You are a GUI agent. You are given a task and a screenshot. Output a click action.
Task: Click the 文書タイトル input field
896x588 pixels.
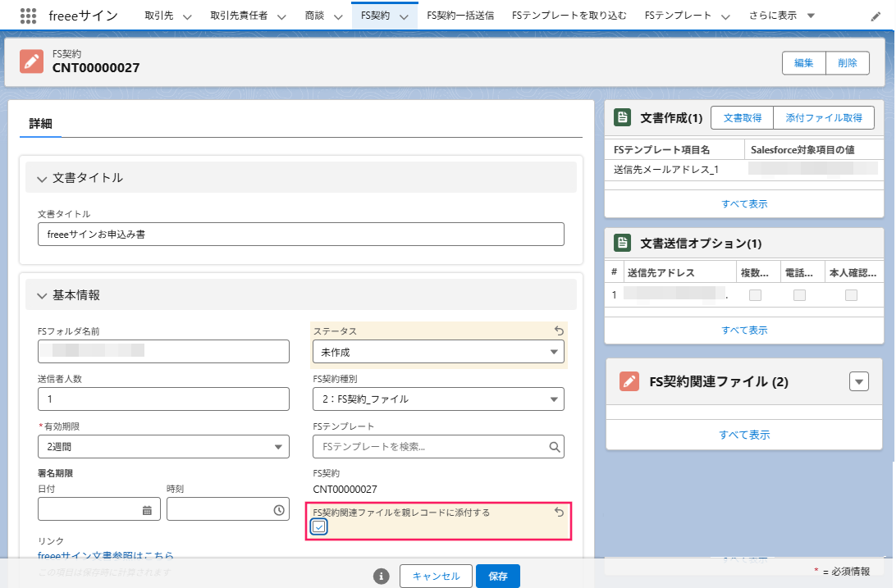click(x=300, y=234)
